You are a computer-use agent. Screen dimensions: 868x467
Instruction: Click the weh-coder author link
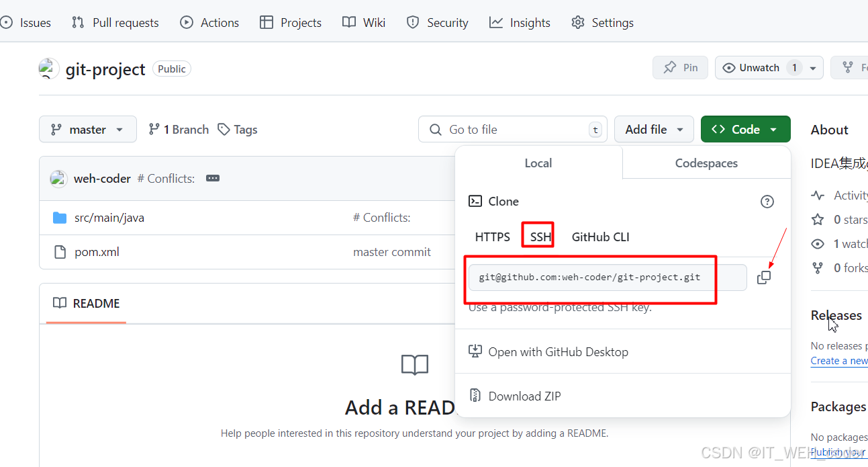(102, 178)
